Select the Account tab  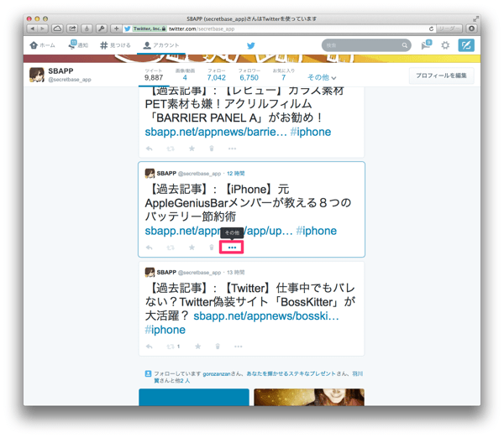161,45
